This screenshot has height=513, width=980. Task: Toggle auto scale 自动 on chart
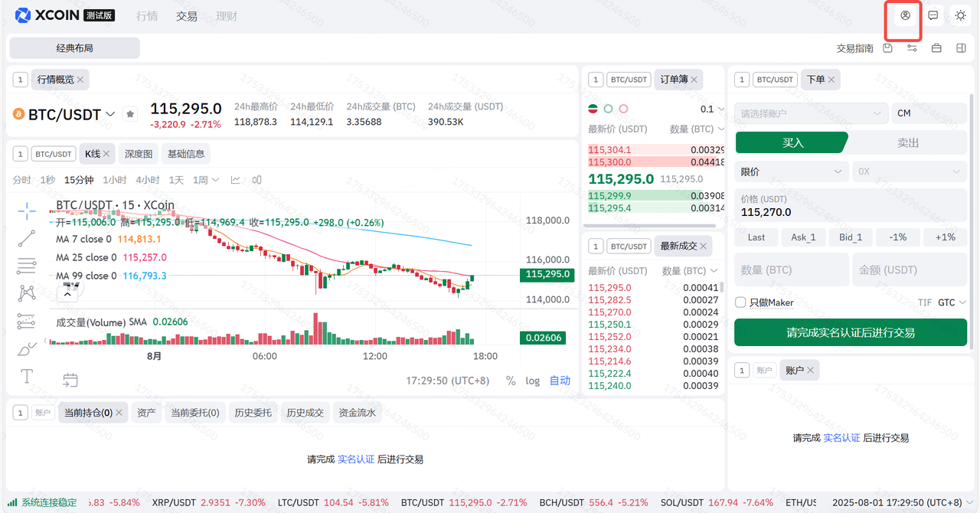click(560, 381)
